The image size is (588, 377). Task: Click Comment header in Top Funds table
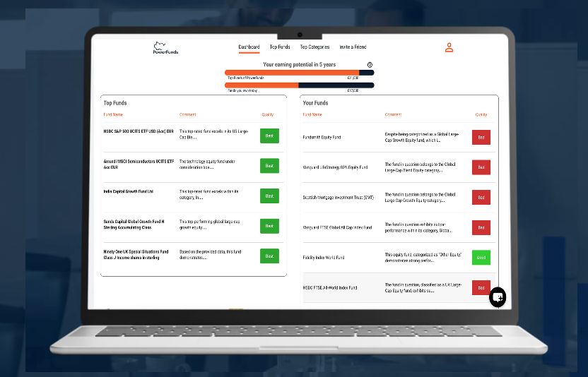187,114
